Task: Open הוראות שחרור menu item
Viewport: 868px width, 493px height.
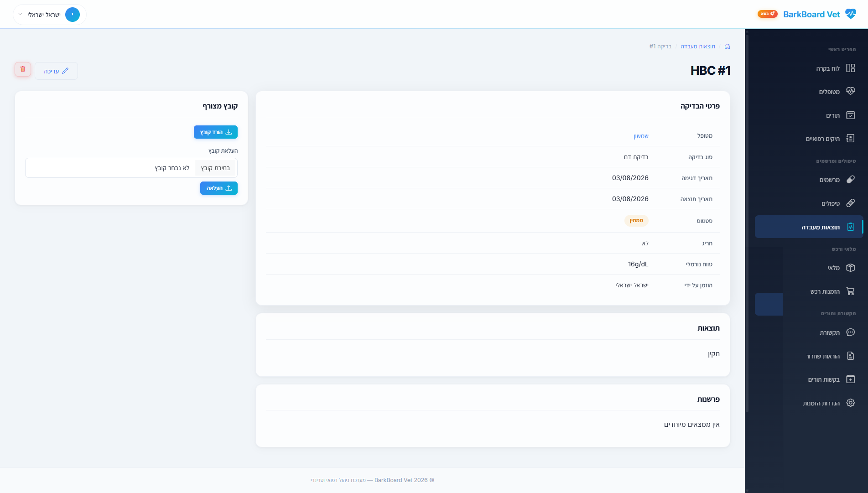Action: [x=809, y=356]
